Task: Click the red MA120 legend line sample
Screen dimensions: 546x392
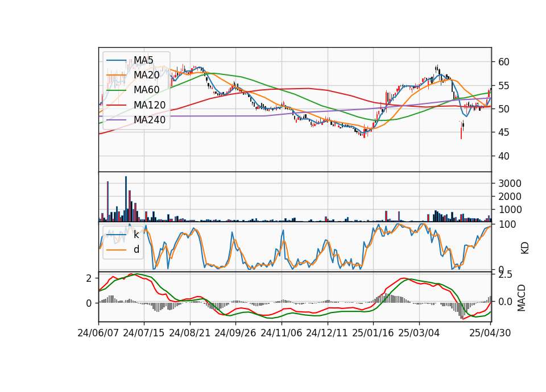Action: 116,105
